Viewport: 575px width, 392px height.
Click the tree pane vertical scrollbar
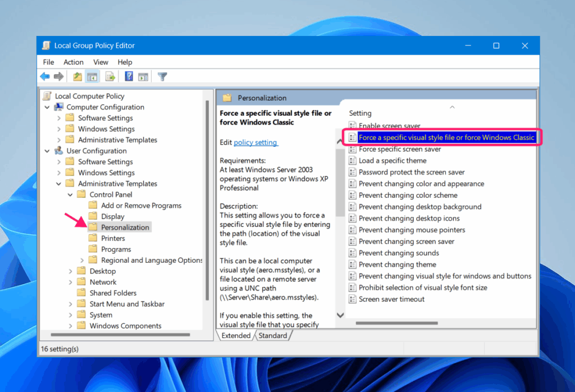[207, 200]
